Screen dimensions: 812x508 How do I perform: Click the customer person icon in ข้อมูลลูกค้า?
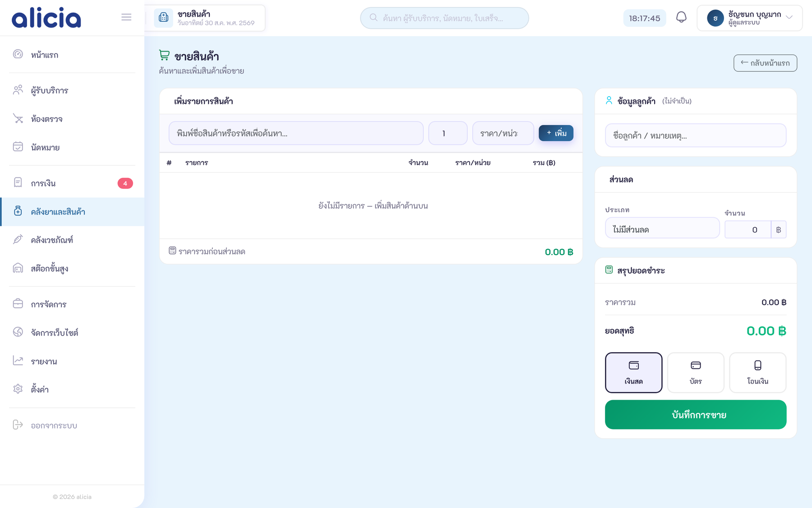point(609,100)
